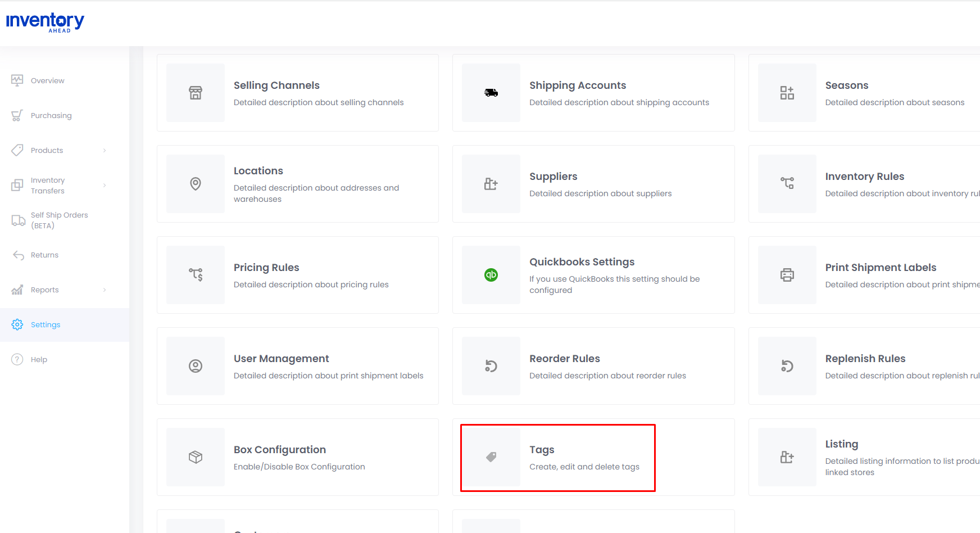Go to Overview in the sidebar
The height and width of the screenshot is (533, 980).
point(48,80)
